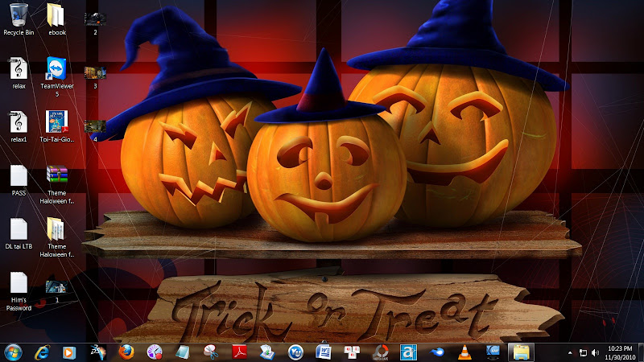644x362 pixels.
Task: Open the clock showing 10:23 PM
Action: (x=620, y=352)
